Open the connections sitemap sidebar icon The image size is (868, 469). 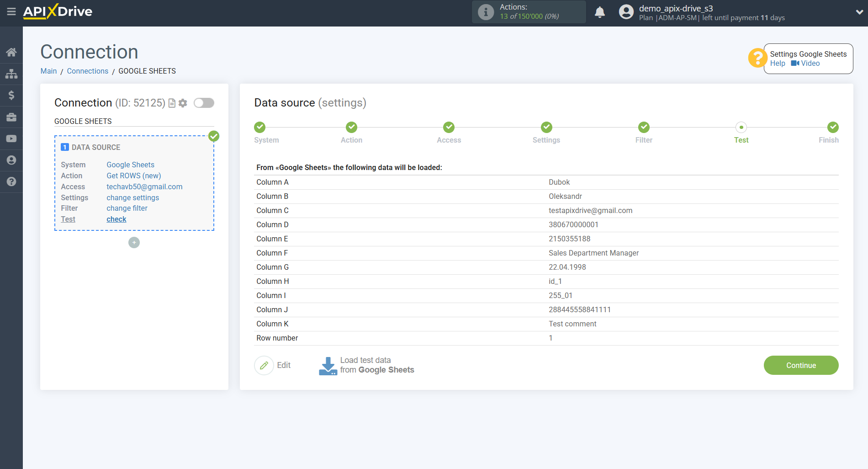[11, 74]
